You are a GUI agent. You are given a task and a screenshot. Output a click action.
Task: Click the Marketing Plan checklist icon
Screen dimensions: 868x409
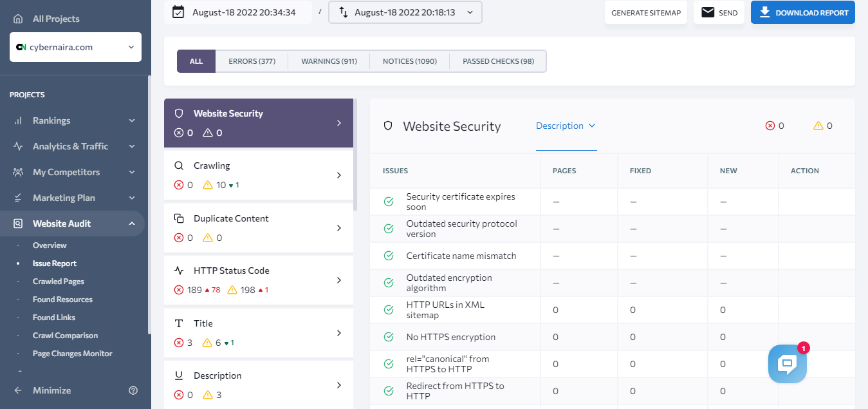point(18,198)
